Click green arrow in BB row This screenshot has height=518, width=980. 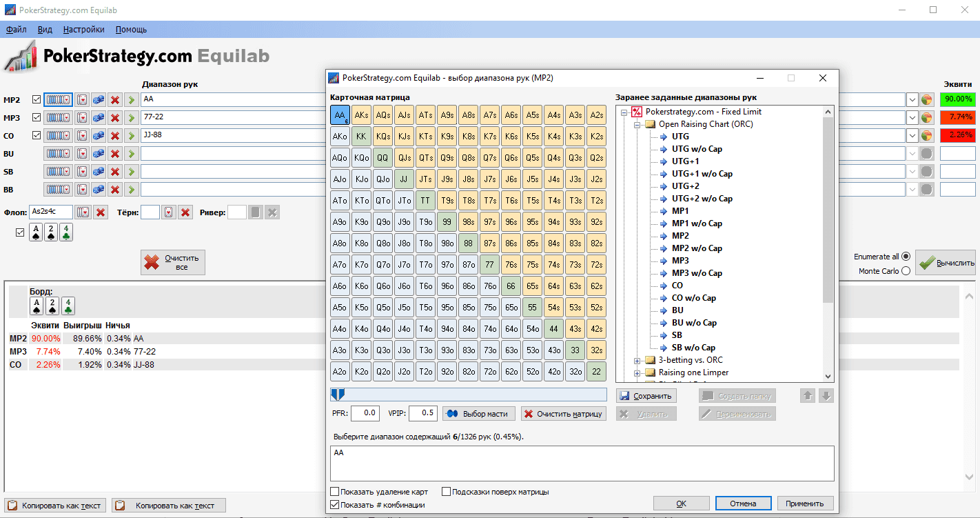click(132, 190)
